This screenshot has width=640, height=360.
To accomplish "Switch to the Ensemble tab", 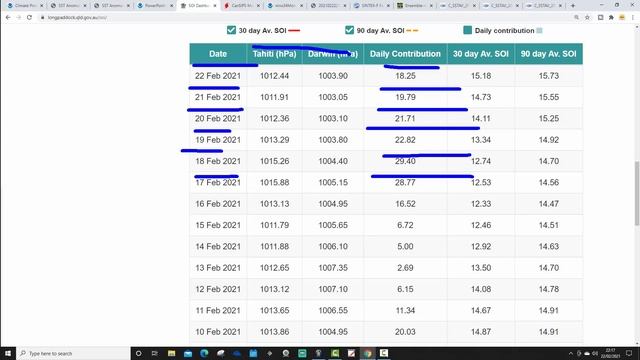I will click(414, 6).
